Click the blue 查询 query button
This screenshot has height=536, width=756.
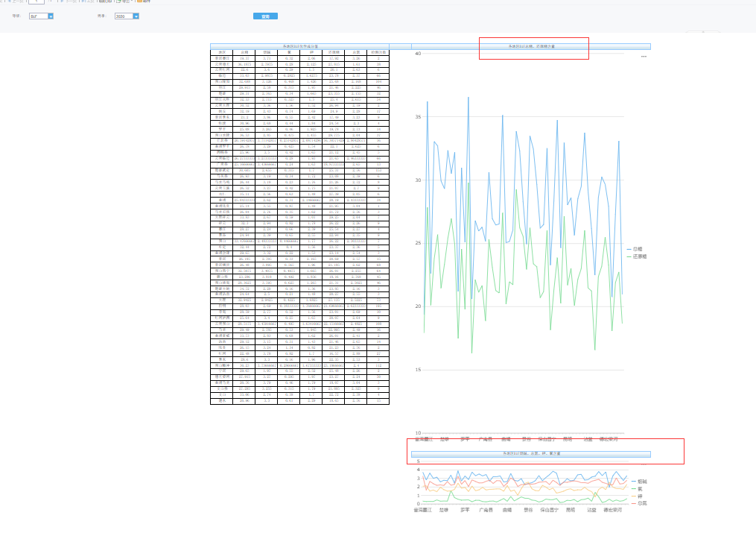[265, 16]
